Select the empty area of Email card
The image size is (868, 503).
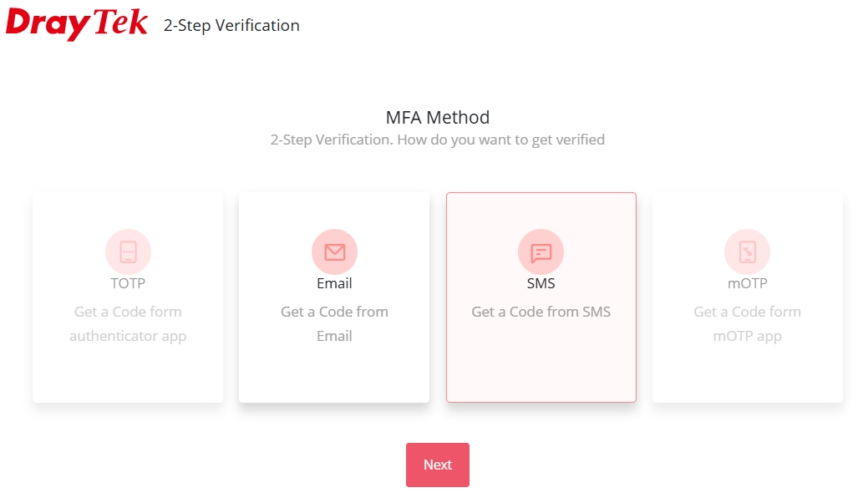[334, 373]
